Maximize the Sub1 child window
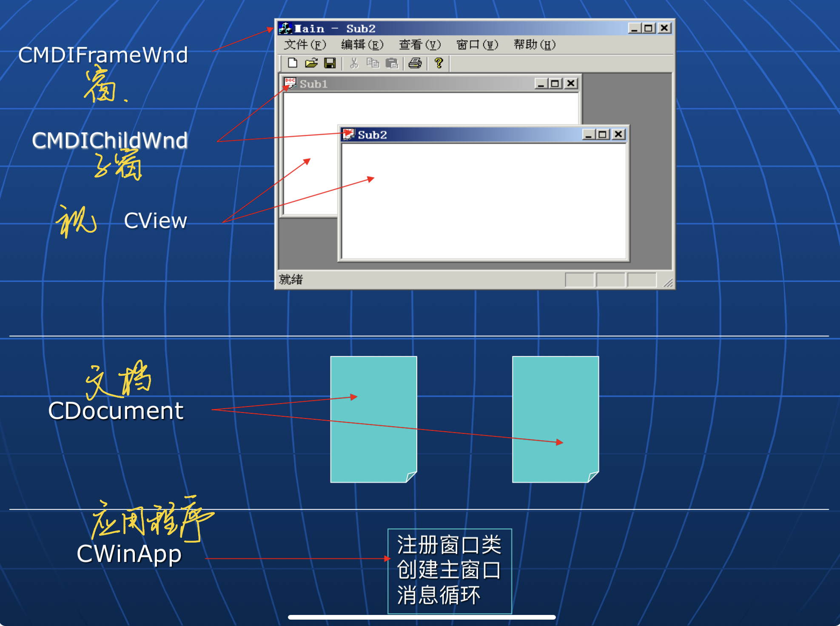840x626 pixels. [x=555, y=83]
